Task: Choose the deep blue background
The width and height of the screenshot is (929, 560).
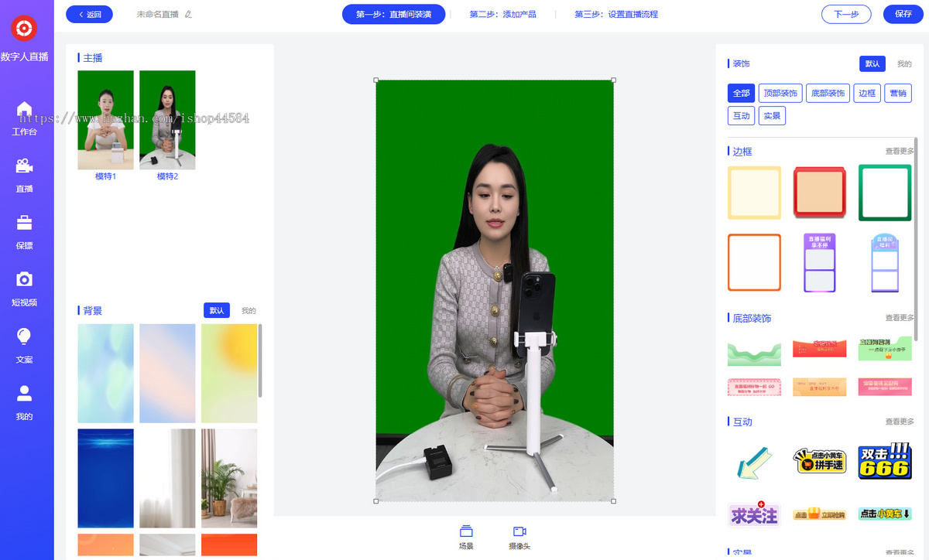Action: 105,478
